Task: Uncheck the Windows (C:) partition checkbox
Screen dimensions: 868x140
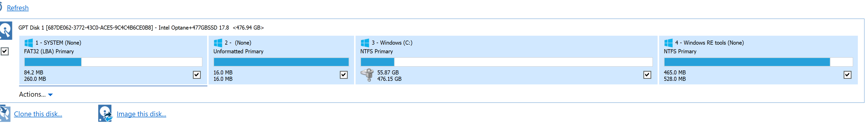Action: click(x=647, y=75)
